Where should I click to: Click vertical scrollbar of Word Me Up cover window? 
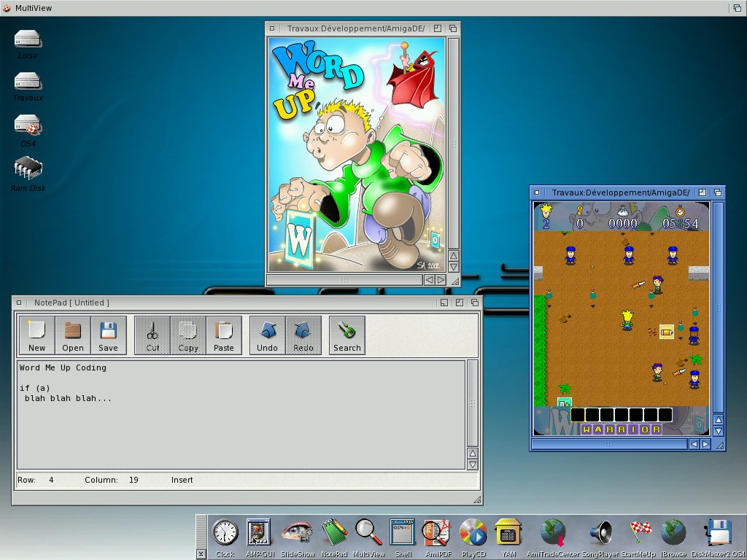pos(454,144)
